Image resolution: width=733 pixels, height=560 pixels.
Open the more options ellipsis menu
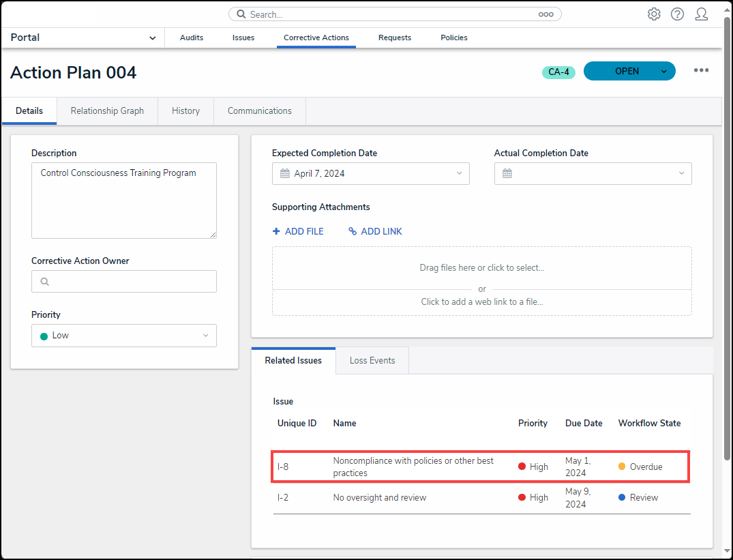[x=701, y=71]
